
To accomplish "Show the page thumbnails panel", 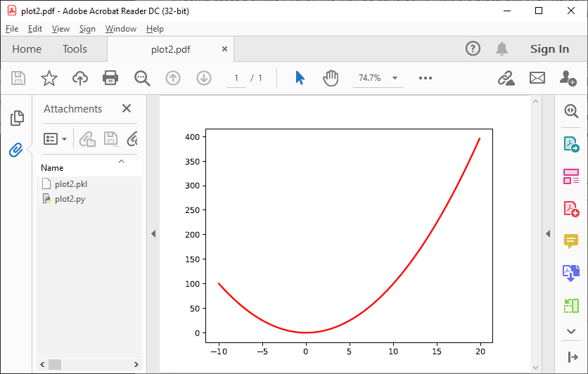I will click(17, 118).
